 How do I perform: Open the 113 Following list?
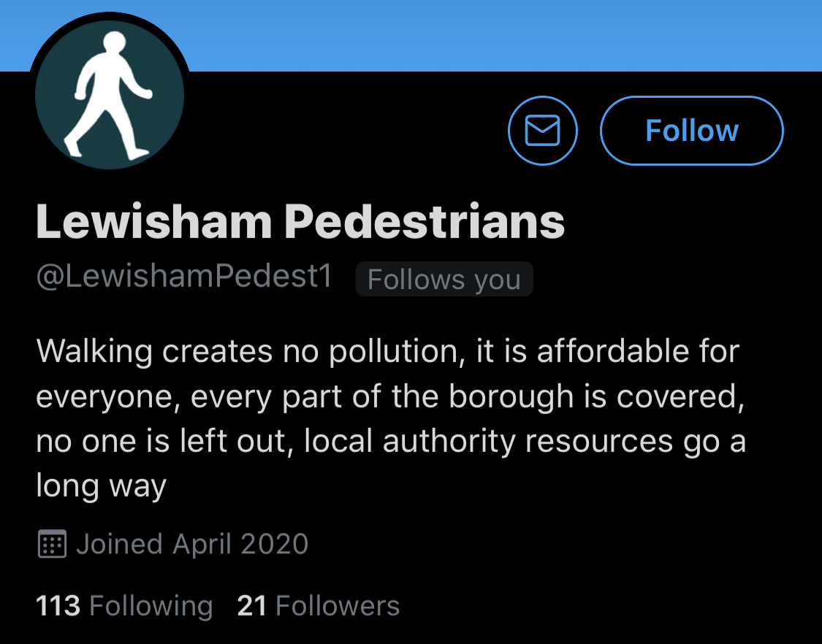[x=124, y=606]
